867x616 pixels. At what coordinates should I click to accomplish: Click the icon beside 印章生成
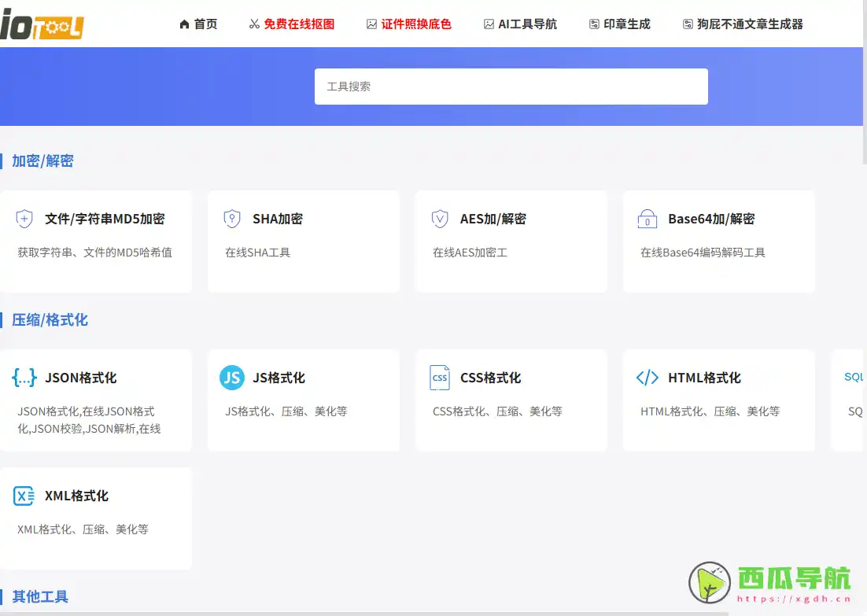[x=595, y=24]
